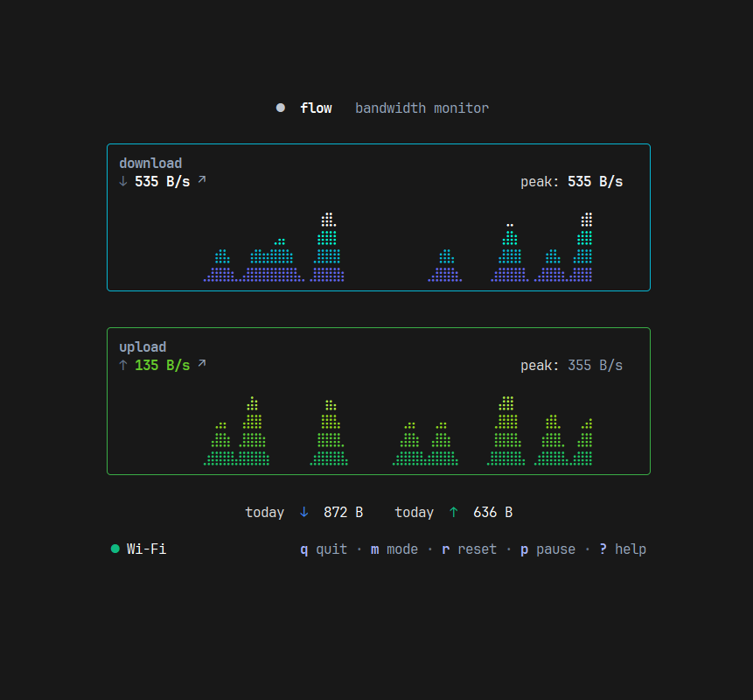Click the trend arrow after the upload rate
Image resolution: width=753 pixels, height=700 pixels.
(x=202, y=363)
